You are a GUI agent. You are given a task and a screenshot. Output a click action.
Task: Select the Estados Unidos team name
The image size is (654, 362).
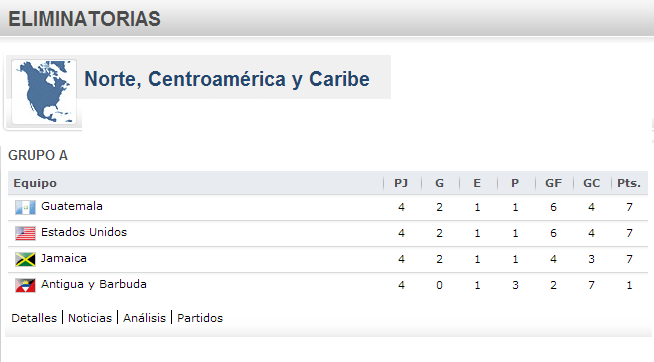pos(84,232)
